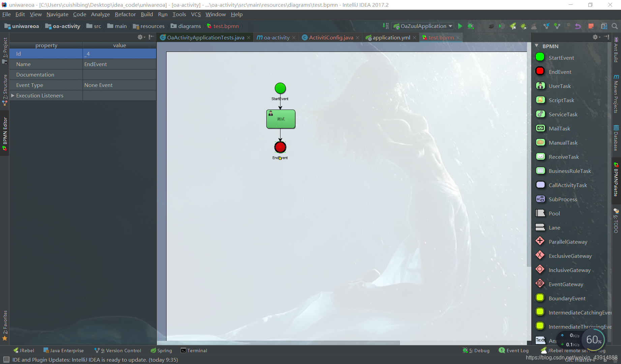The width and height of the screenshot is (621, 364).
Task: Select MailTask from BPMN palette
Action: coord(553,128)
